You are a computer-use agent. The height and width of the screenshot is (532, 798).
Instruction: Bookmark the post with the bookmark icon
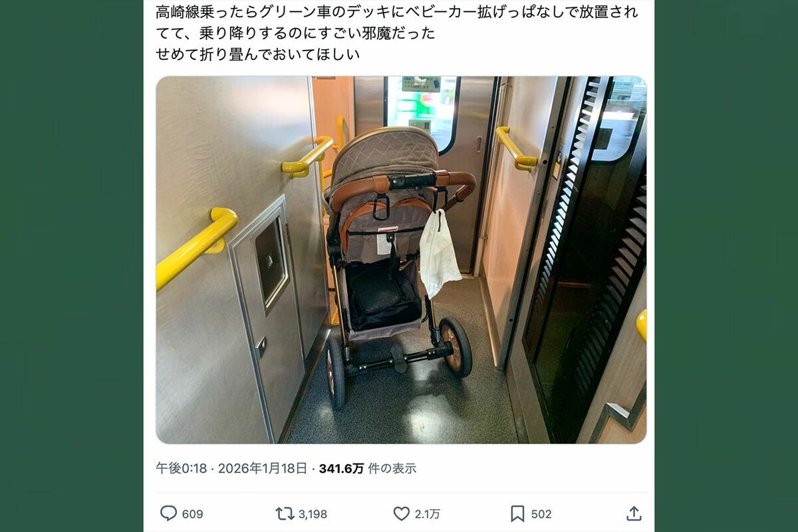pos(517,513)
